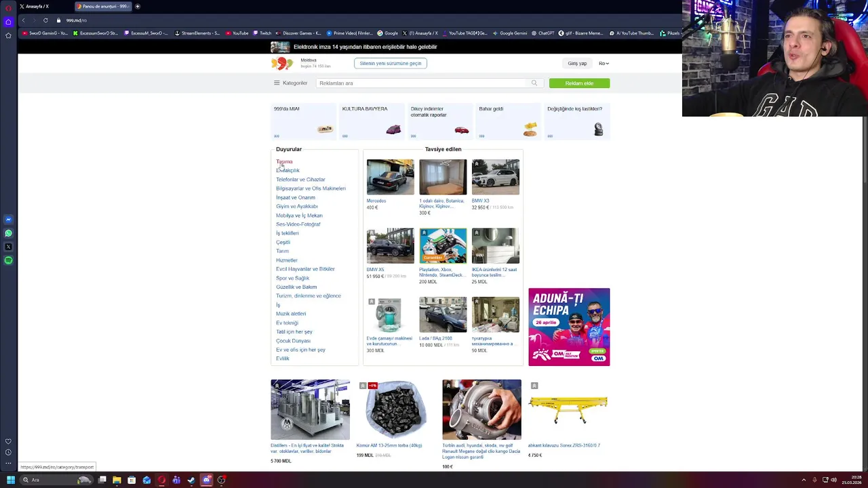Open the Ro language dropdown
The width and height of the screenshot is (868, 488).
(604, 63)
